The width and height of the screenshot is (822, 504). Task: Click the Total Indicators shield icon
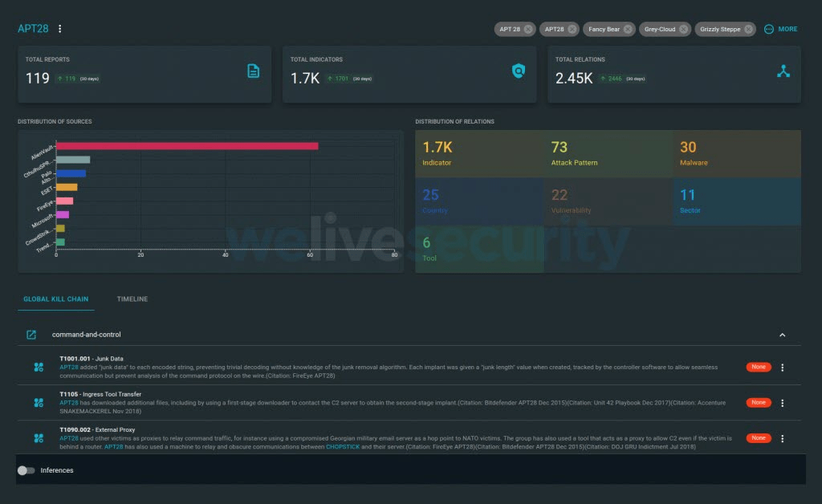(x=519, y=71)
